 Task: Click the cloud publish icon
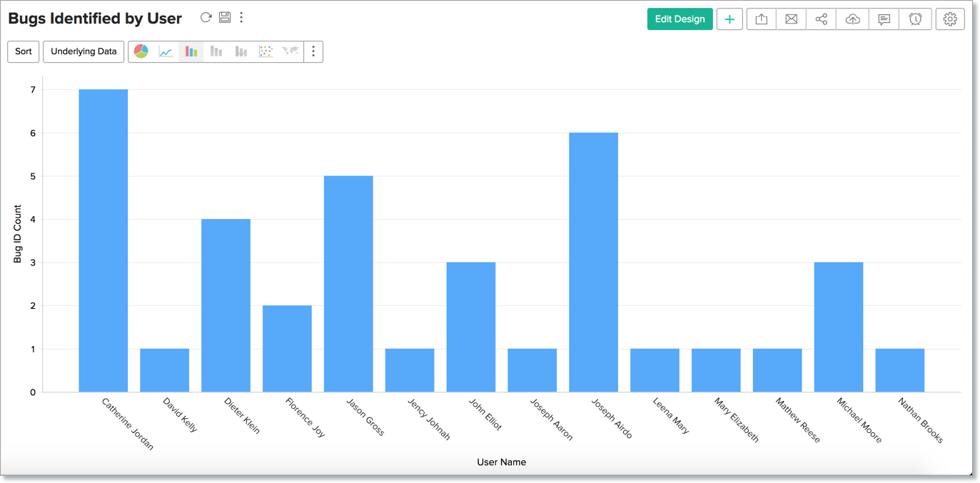[853, 19]
